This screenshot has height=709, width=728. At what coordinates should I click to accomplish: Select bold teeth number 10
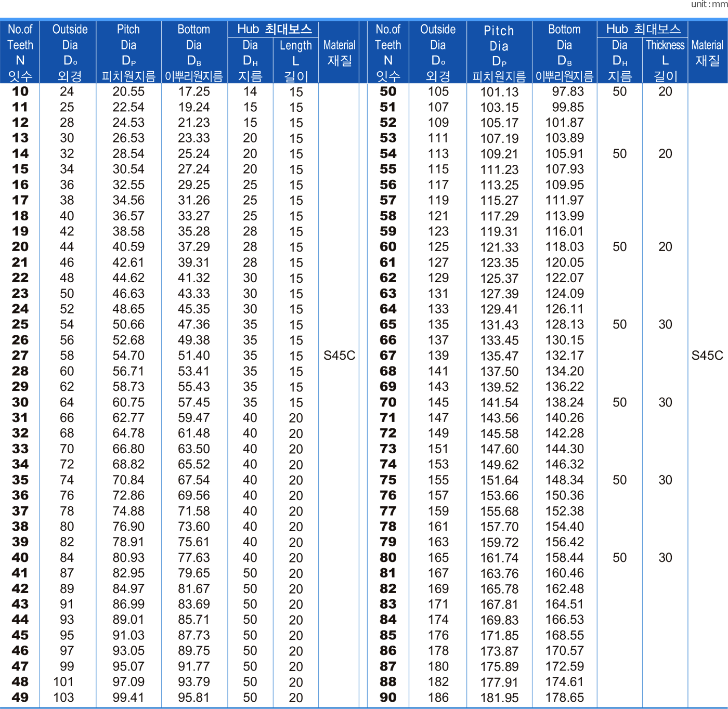tap(20, 91)
